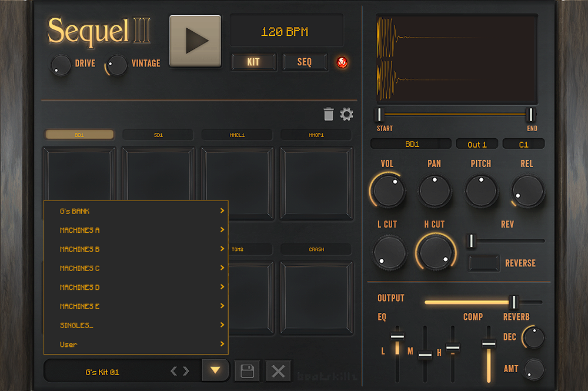
Task: Expand the MACHINES A submenu
Action: click(136, 230)
